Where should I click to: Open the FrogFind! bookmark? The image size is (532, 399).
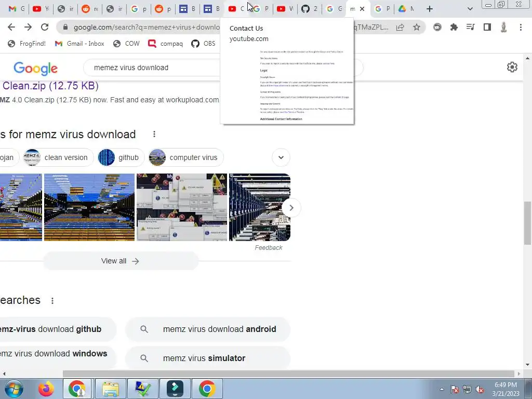[27, 44]
